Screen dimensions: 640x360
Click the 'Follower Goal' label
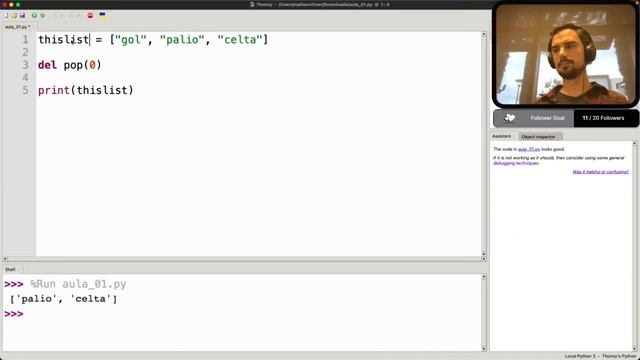[547, 118]
